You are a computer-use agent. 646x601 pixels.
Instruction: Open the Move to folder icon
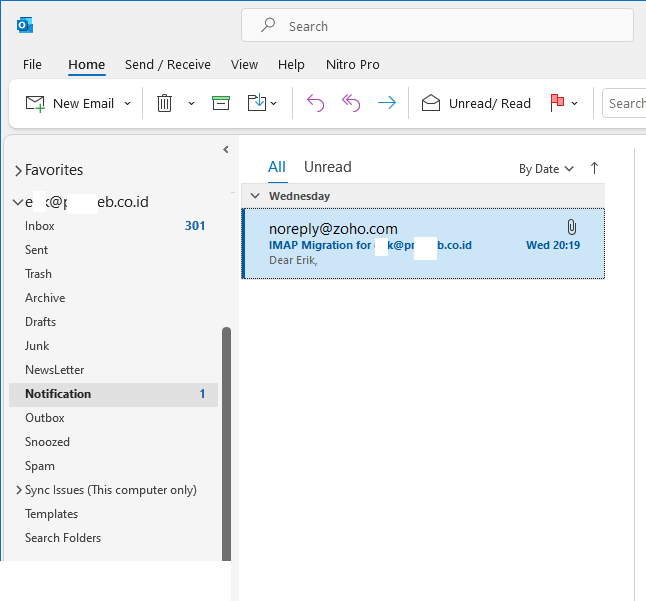pyautogui.click(x=257, y=103)
